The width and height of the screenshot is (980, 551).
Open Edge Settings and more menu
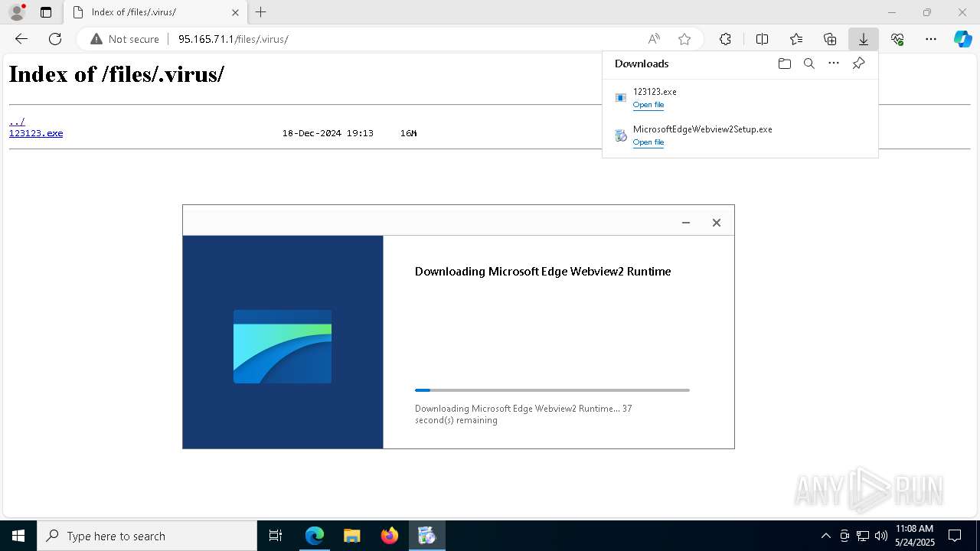(x=931, y=39)
